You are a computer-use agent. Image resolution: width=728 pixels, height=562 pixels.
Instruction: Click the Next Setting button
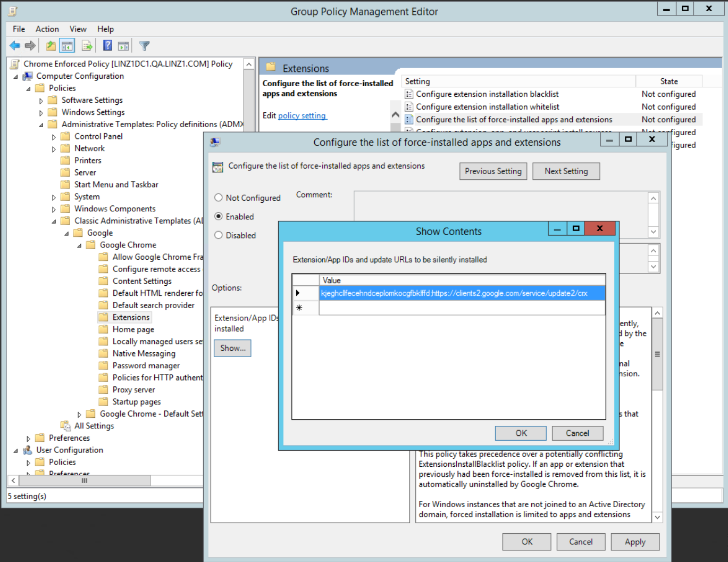point(566,171)
